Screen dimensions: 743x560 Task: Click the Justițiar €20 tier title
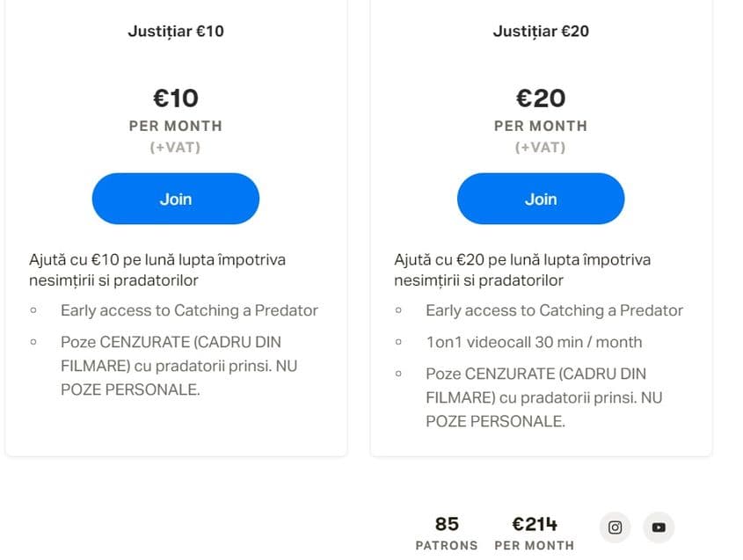pyautogui.click(x=541, y=32)
